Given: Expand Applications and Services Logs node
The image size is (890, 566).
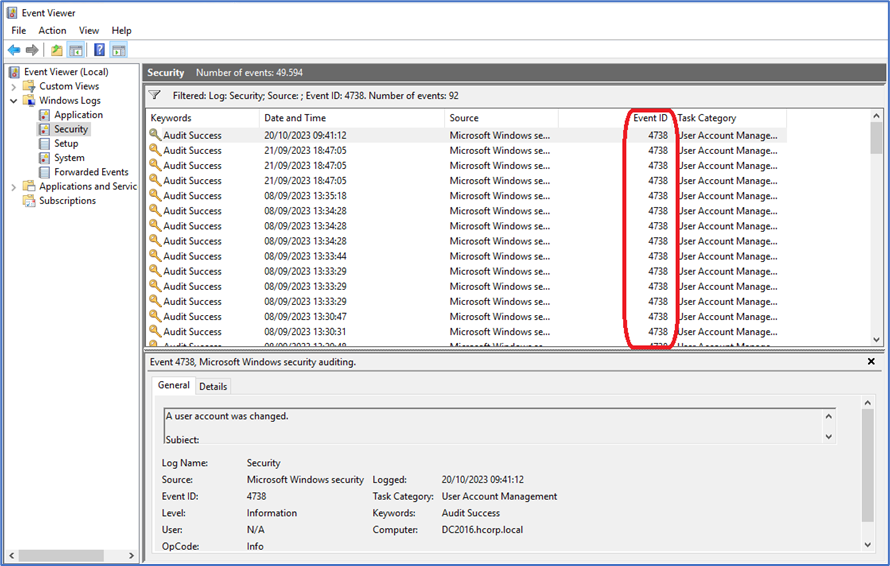Looking at the screenshot, I should (x=14, y=187).
